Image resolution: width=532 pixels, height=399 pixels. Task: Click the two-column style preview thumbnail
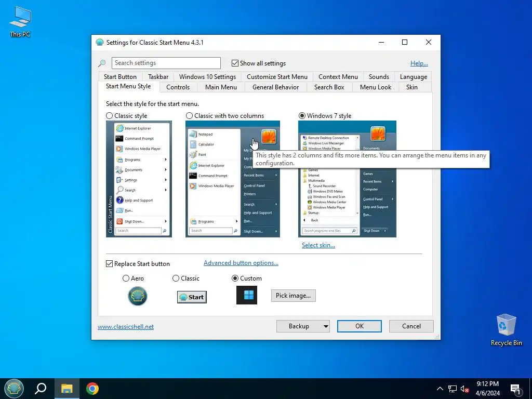click(232, 179)
